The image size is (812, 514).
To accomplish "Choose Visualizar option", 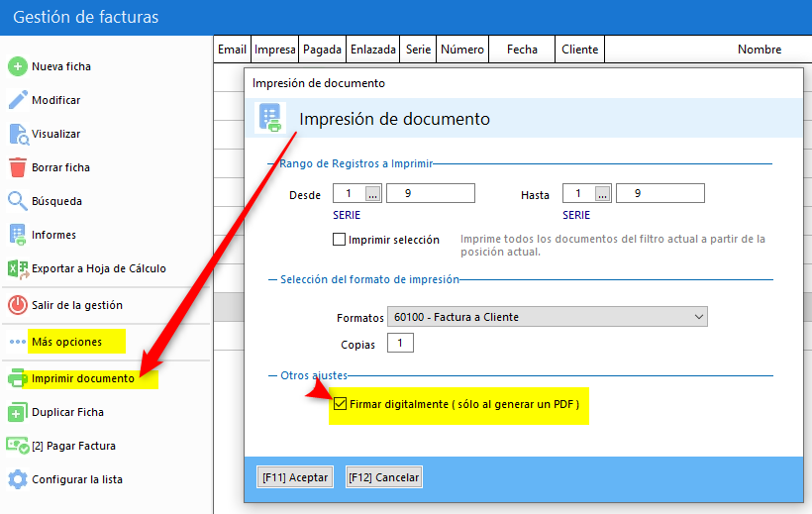I will (x=55, y=134).
